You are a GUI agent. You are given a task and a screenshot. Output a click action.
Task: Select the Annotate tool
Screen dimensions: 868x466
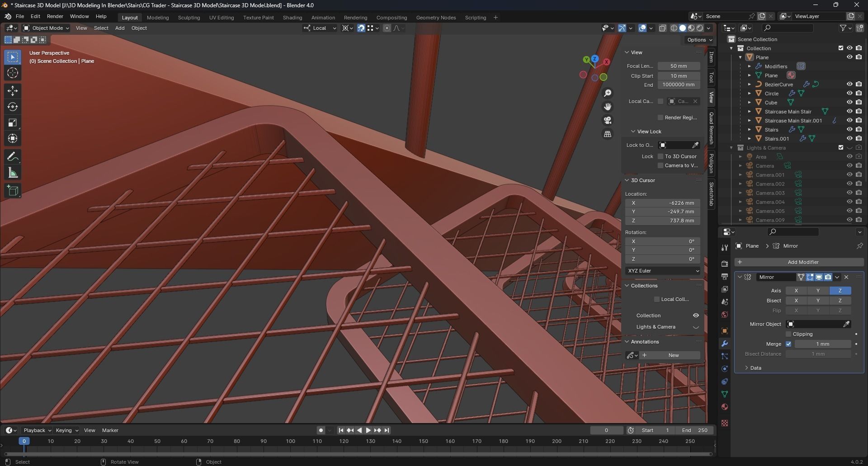point(13,157)
